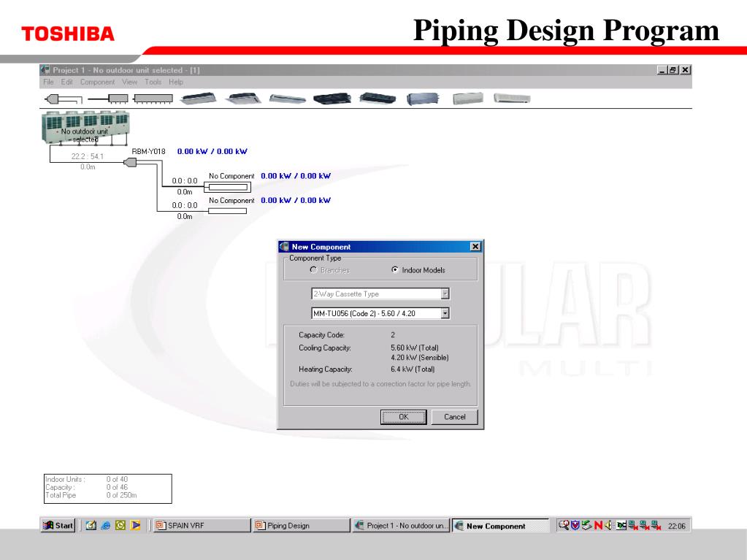Pick the short branch header toolbar icon

pyautogui.click(x=108, y=99)
